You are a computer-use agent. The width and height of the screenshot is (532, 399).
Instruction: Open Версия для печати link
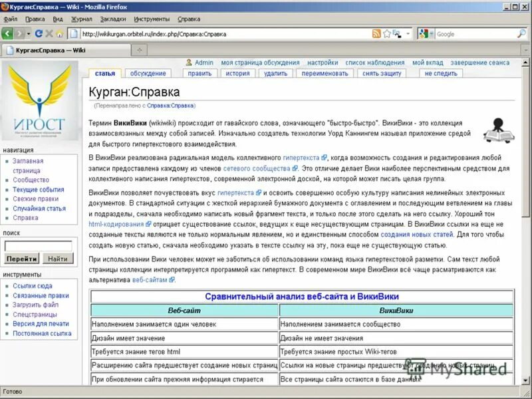[x=41, y=324]
